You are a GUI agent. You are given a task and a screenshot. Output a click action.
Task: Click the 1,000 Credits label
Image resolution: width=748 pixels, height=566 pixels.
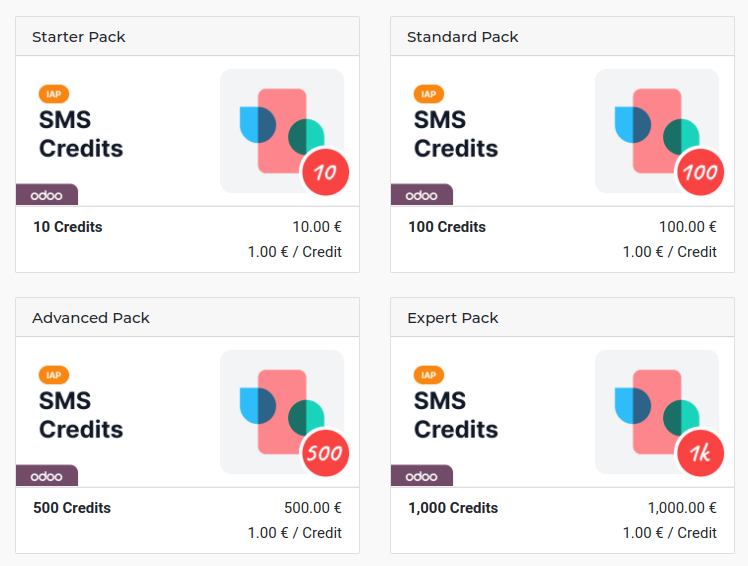click(x=453, y=508)
